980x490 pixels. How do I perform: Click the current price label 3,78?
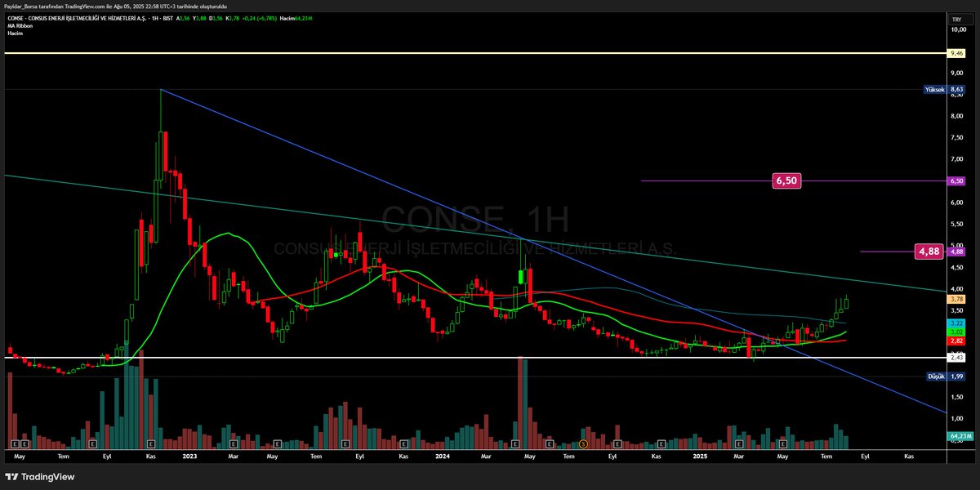coord(957,300)
